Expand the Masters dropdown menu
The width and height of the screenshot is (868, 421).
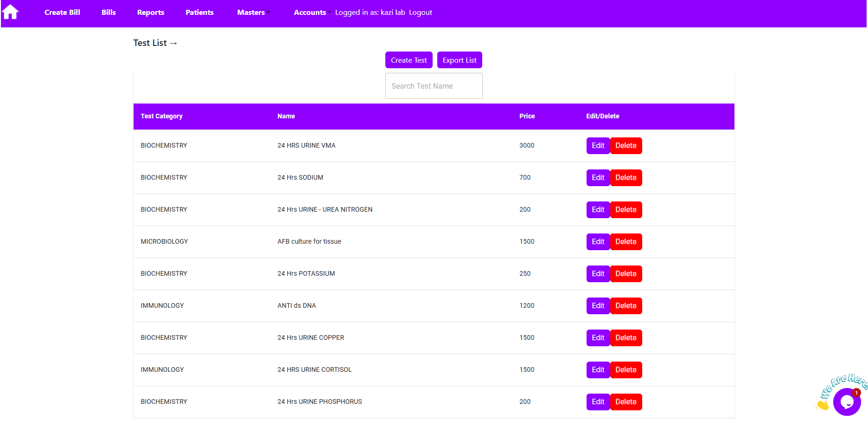(253, 13)
